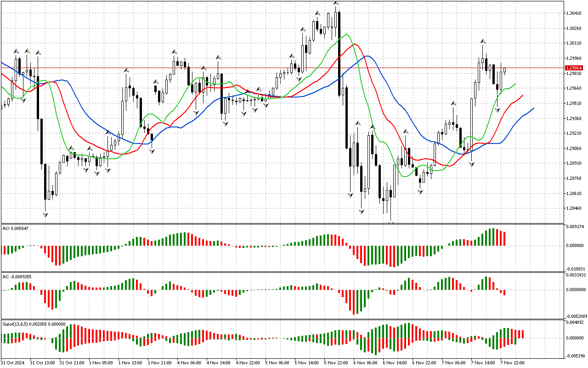
Task: Click the 31 Oct 13:00 time label
Action: coord(43,363)
